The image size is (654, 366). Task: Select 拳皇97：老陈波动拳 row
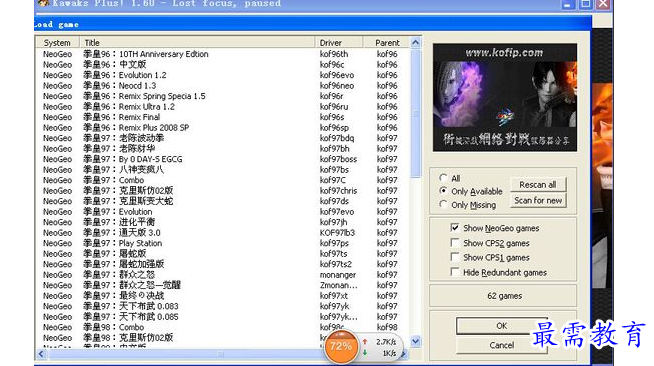[x=222, y=138]
